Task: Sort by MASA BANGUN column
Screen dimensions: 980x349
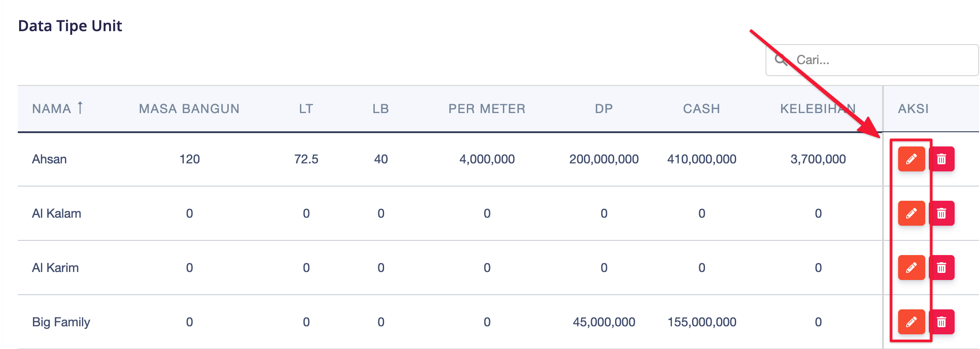Action: pos(189,109)
